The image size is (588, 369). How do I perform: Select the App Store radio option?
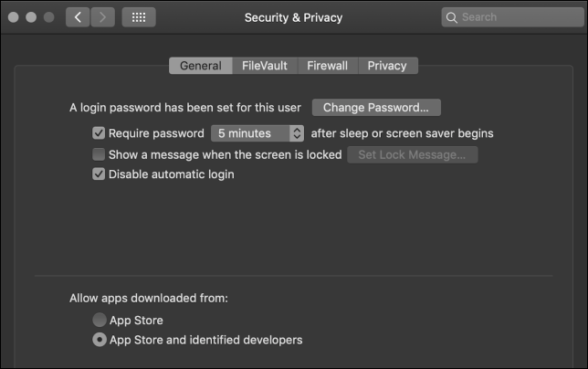[x=99, y=320]
